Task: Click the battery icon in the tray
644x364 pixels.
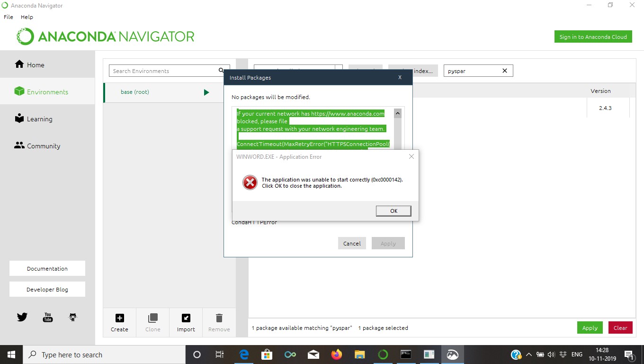Action: coord(540,355)
